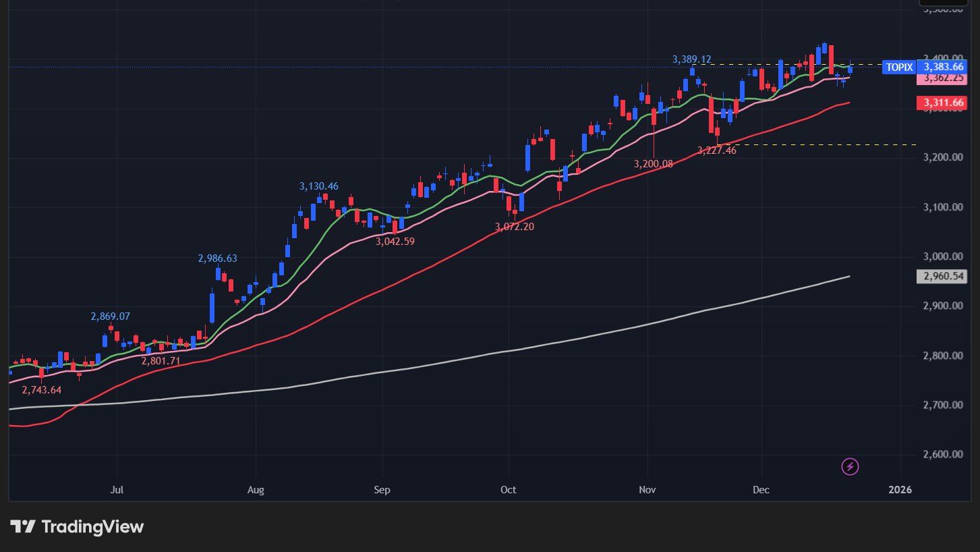Select the 3,130.46 swing high label
The width and height of the screenshot is (980, 552).
[x=319, y=186]
